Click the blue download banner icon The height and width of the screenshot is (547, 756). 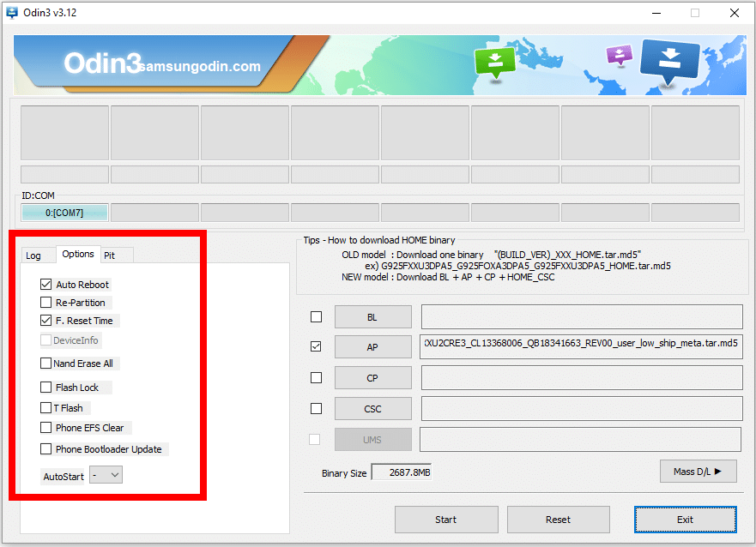669,62
